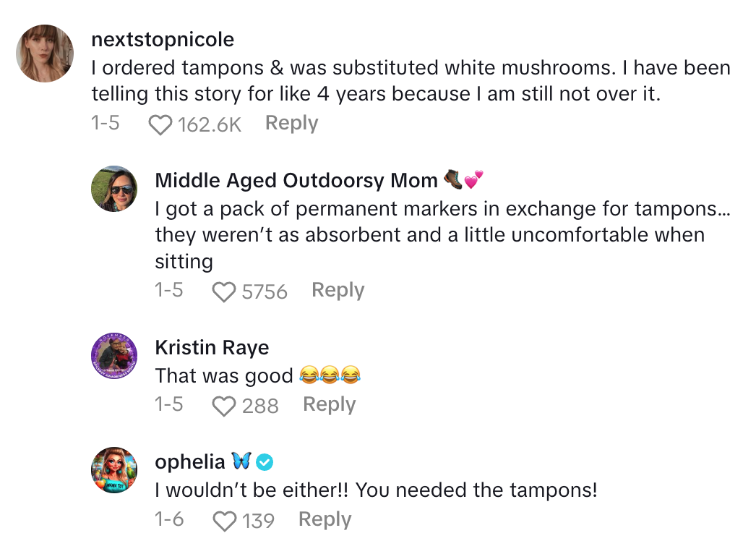756x554 pixels.
Task: Click the Middle Aged Outdoorsy Mom username
Action: click(296, 180)
